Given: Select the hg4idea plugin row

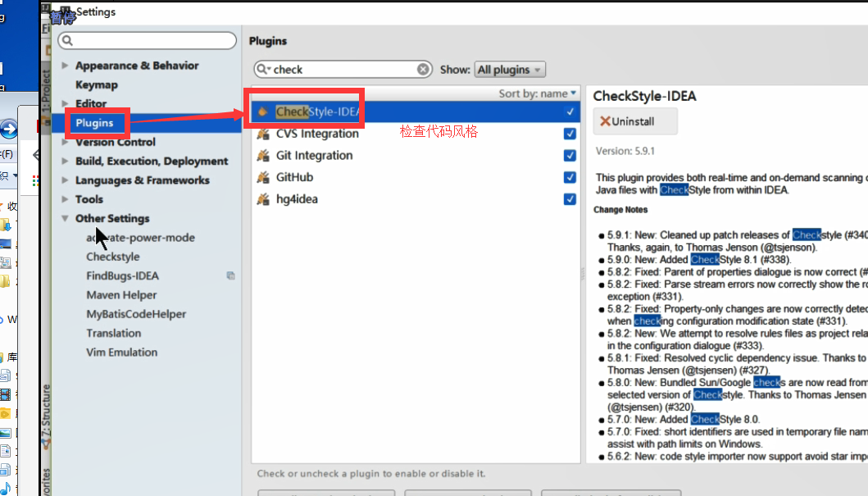Looking at the screenshot, I should 416,199.
